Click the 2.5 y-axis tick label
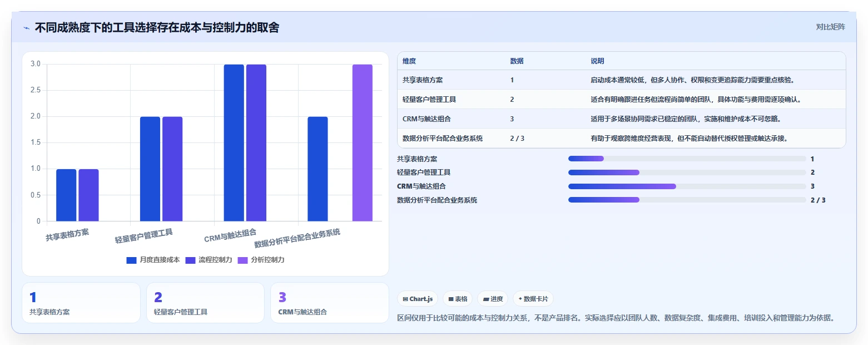 [36, 90]
